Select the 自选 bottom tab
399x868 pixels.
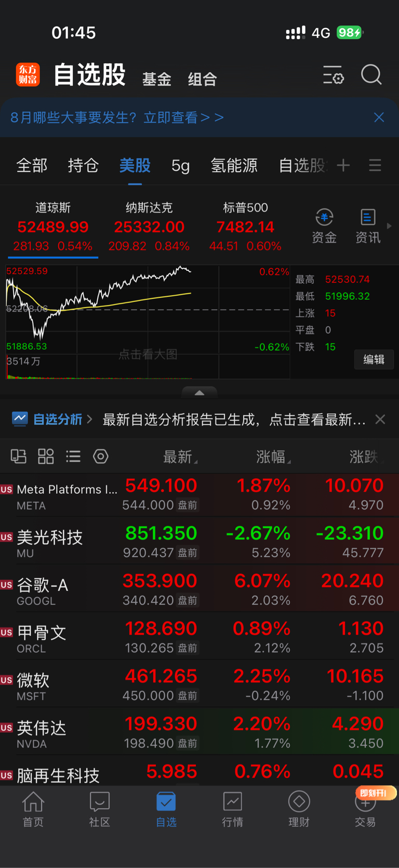click(166, 810)
